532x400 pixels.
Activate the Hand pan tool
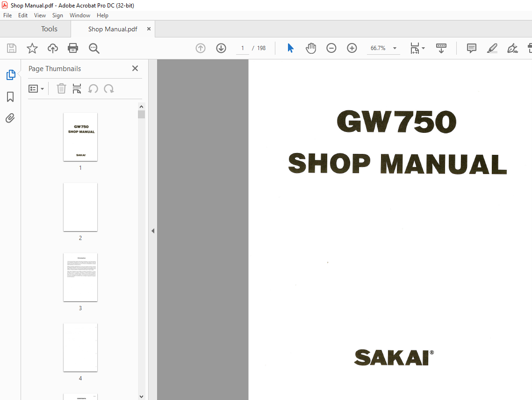[x=311, y=48]
